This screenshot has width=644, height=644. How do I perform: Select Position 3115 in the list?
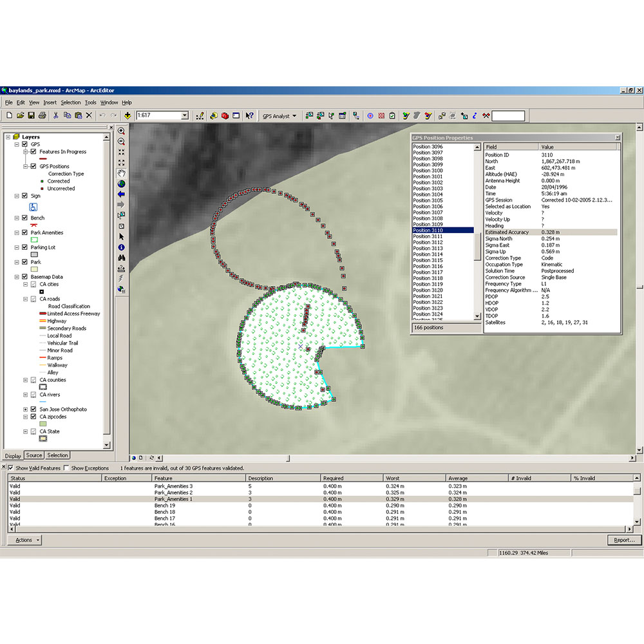[443, 260]
